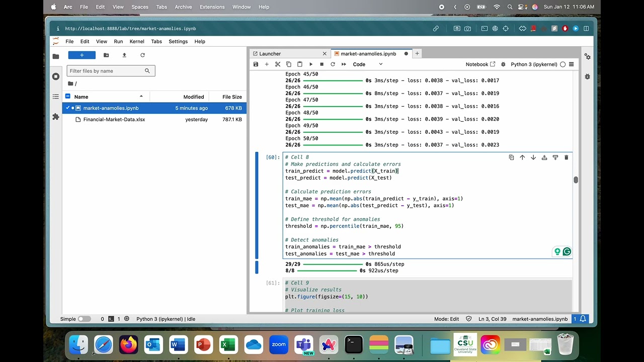Screen dimensions: 644x362
Task: Paste a cell from the clipboard icon
Action: 300,64
